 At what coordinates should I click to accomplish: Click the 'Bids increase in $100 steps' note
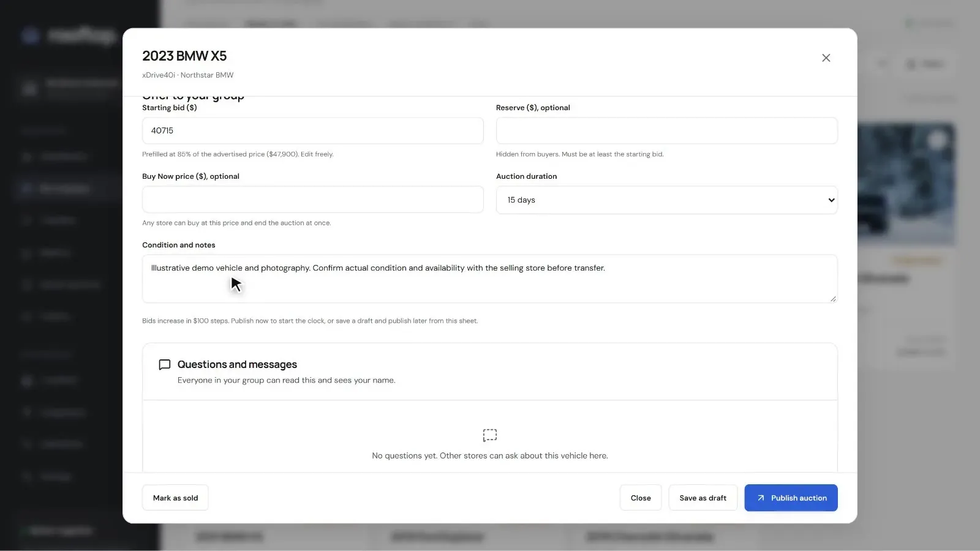coord(310,321)
